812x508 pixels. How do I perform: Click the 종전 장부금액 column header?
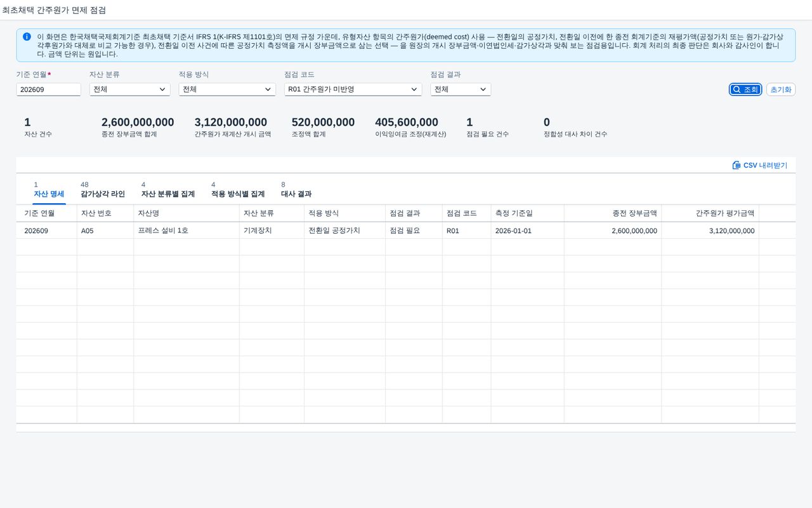(613, 213)
